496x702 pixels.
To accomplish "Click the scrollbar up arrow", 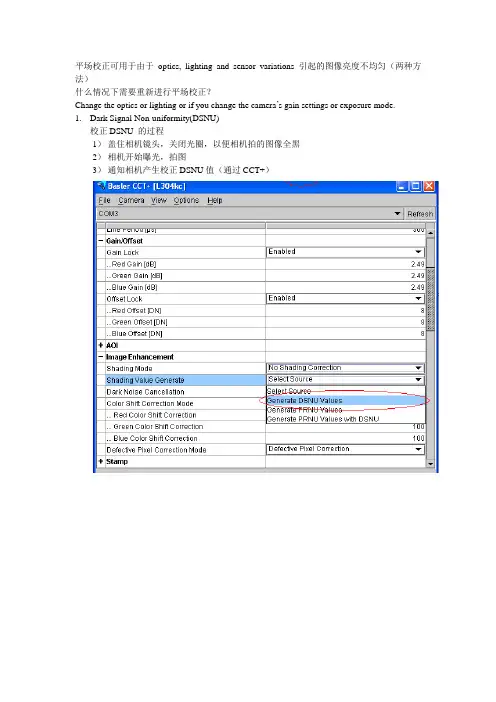I will (430, 233).
